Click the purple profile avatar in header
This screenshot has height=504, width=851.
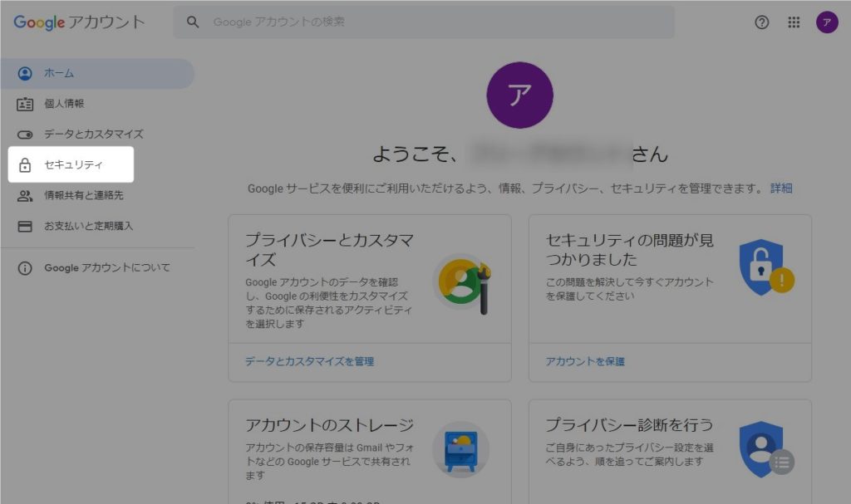pyautogui.click(x=827, y=22)
